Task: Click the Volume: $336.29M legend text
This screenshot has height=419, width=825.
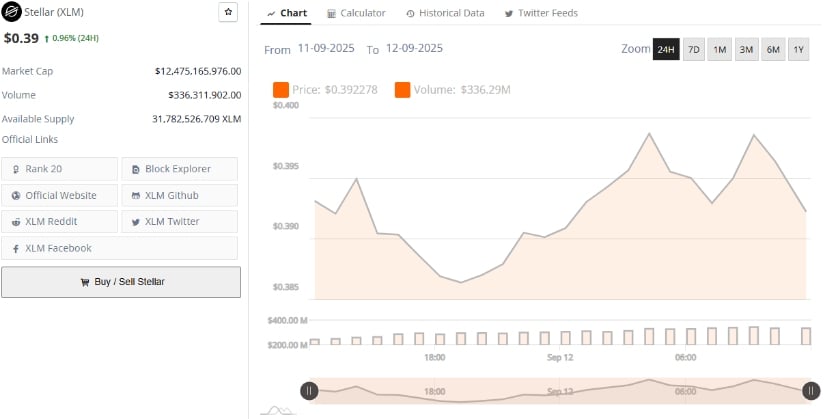Action: [x=462, y=89]
